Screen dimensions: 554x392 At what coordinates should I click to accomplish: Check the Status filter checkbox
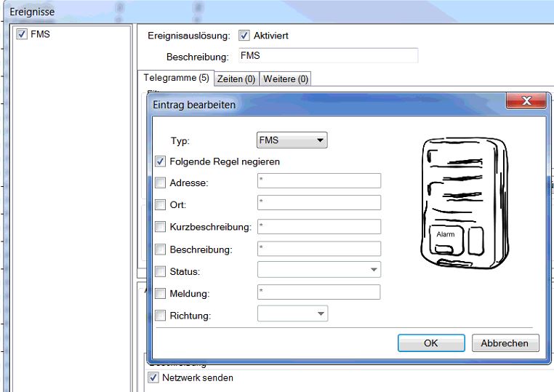(x=161, y=271)
